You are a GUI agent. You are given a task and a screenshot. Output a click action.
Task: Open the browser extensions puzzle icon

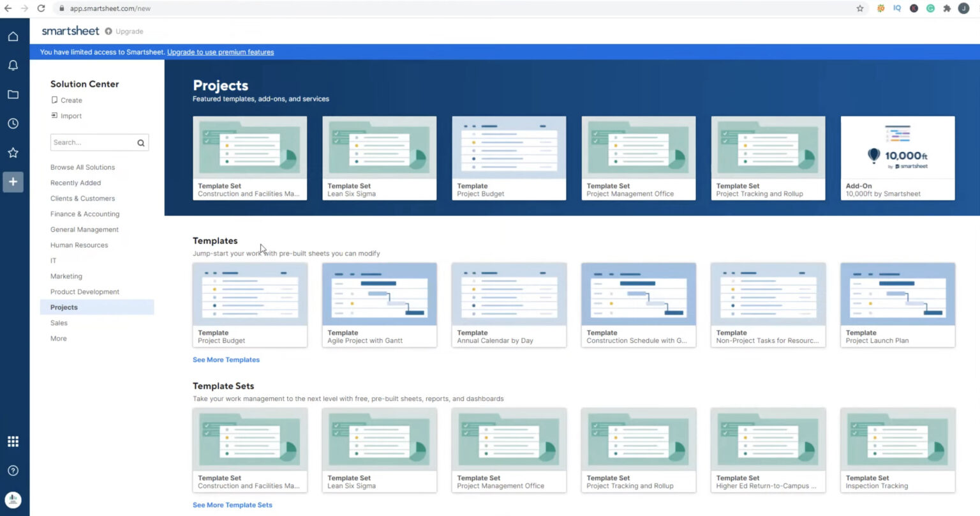tap(947, 8)
